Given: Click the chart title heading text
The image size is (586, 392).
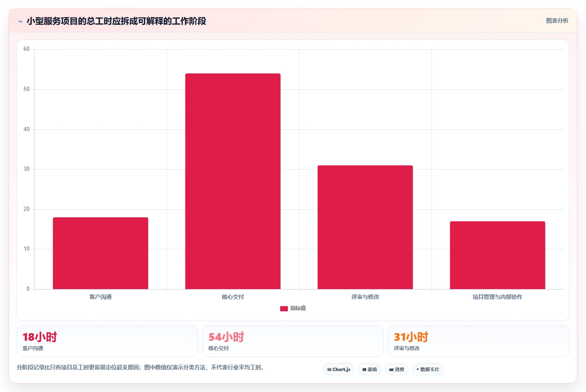Looking at the screenshot, I should pos(117,21).
